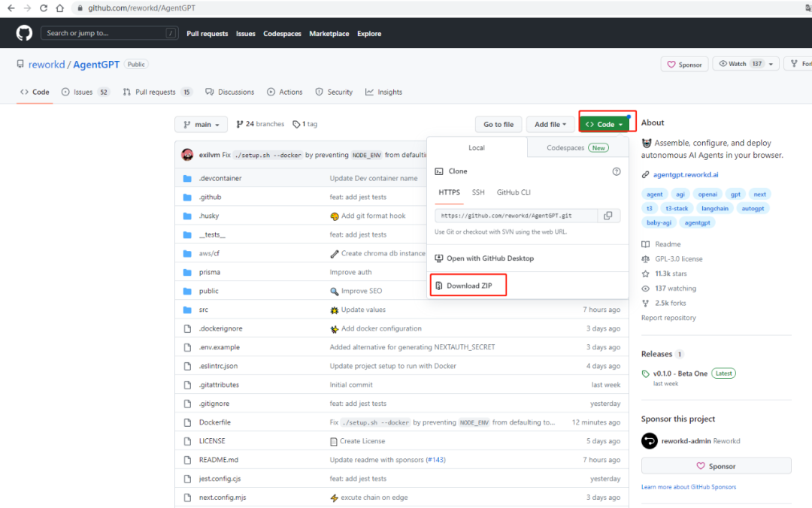Select the SSH clone option
This screenshot has width=812, height=508.
tap(478, 192)
